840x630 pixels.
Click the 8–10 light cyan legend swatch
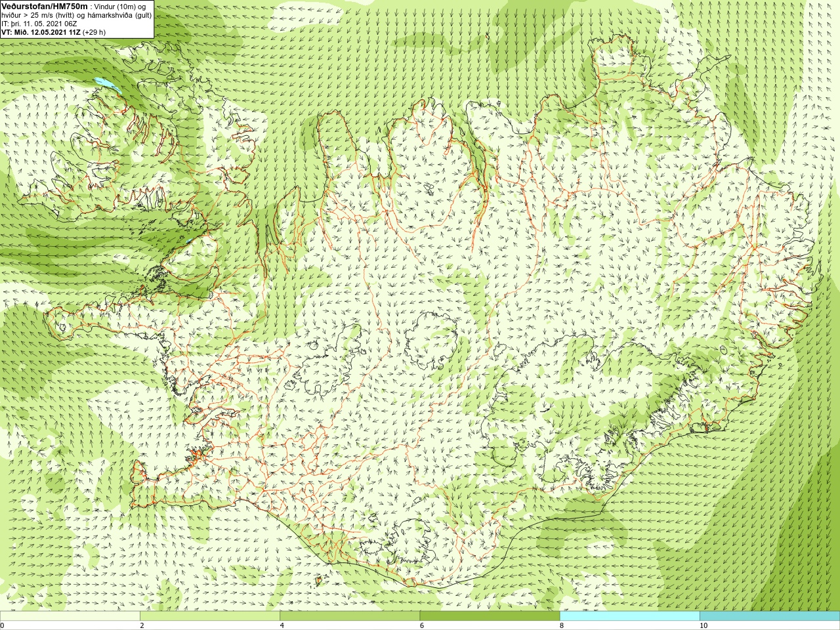coord(629,616)
